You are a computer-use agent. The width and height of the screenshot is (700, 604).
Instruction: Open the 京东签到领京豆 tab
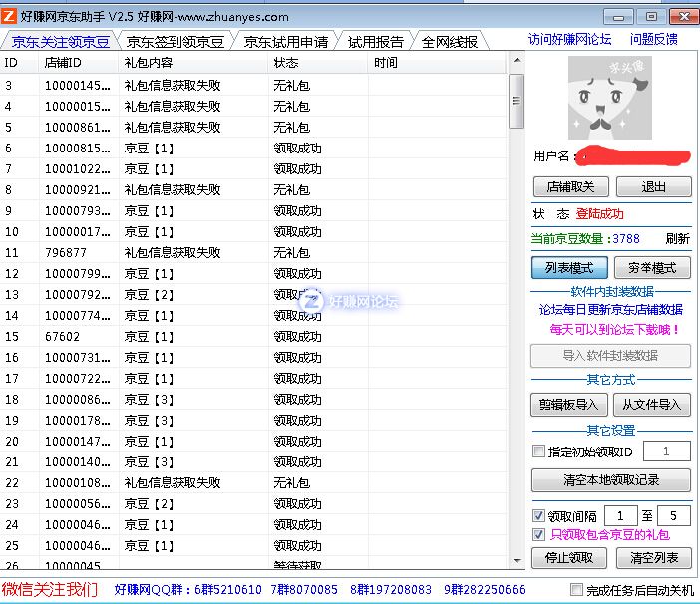tap(175, 42)
